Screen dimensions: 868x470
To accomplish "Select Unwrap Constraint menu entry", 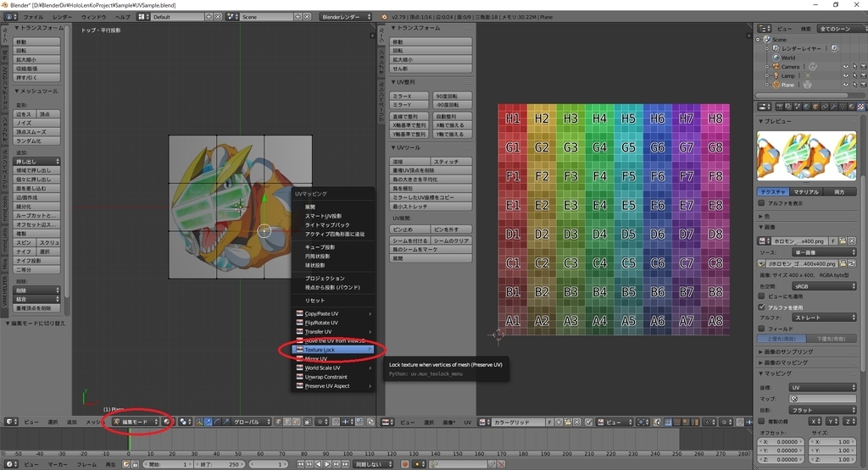I will click(x=332, y=377).
